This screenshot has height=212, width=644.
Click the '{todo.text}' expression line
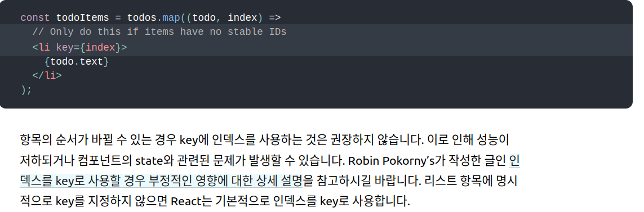point(77,62)
